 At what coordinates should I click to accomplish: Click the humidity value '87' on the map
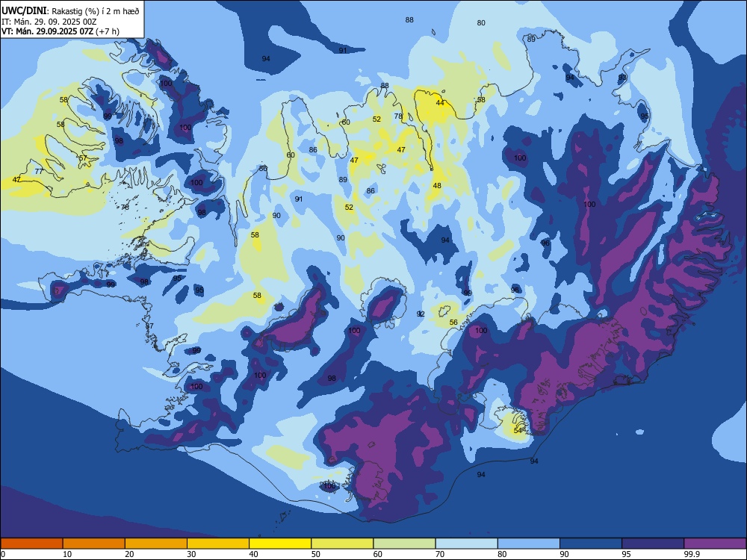[149, 326]
